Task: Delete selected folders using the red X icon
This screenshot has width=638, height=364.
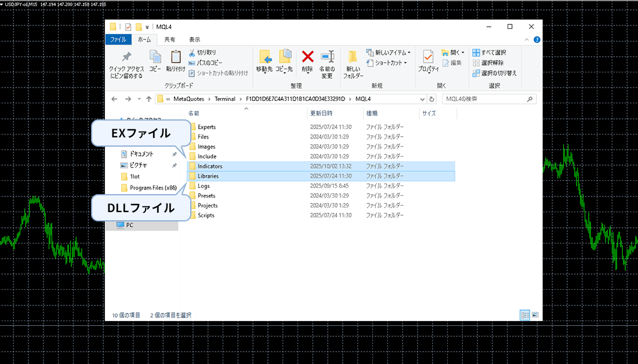Action: coord(307,58)
